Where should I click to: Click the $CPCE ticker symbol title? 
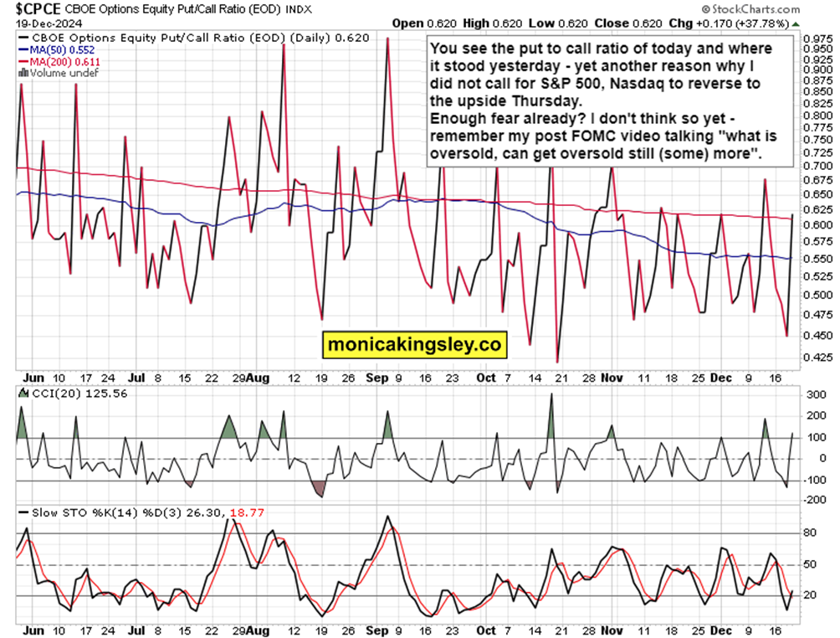tap(38, 9)
